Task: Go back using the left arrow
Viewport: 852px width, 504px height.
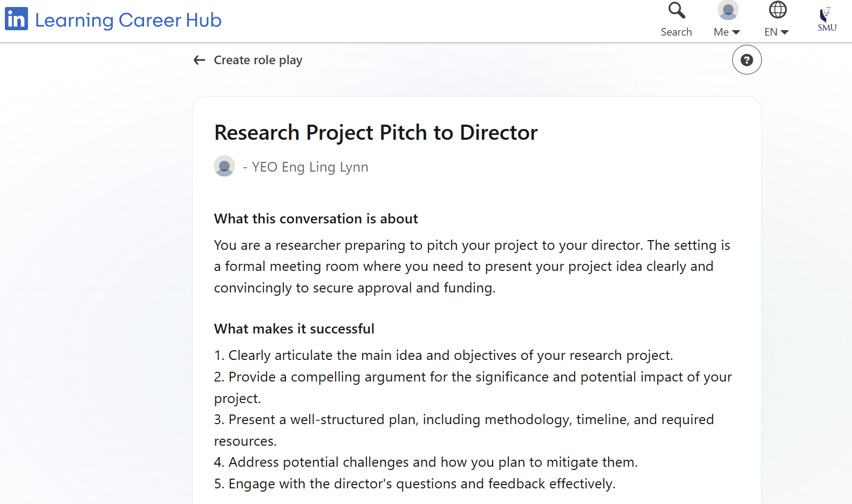Action: tap(200, 60)
